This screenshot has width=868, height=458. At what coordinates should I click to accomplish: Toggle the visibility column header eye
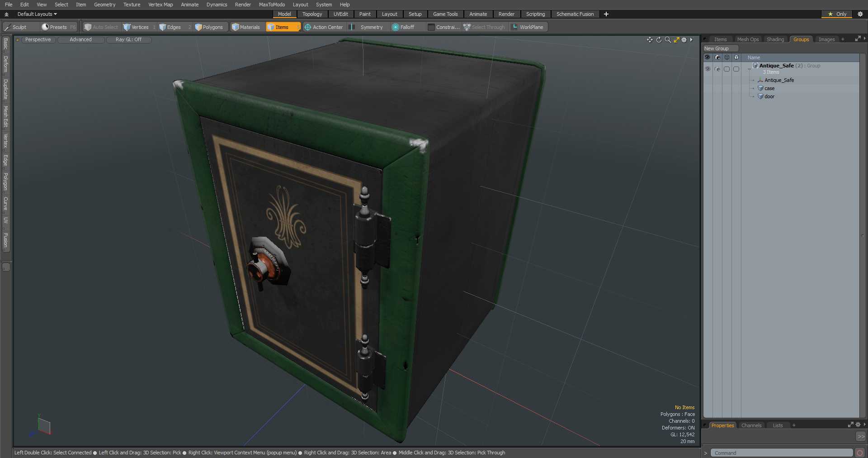coord(708,57)
